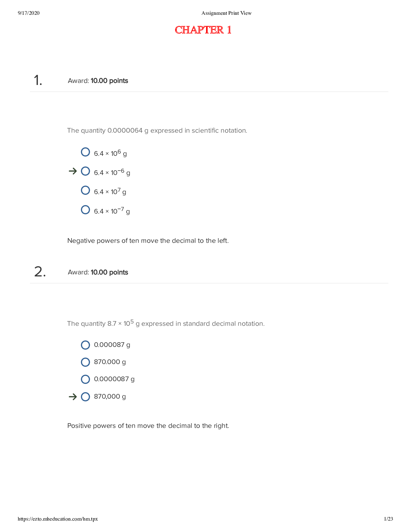411x532 pixels.
Task: Click the 9/17/2020 date in header
Action: click(x=29, y=13)
